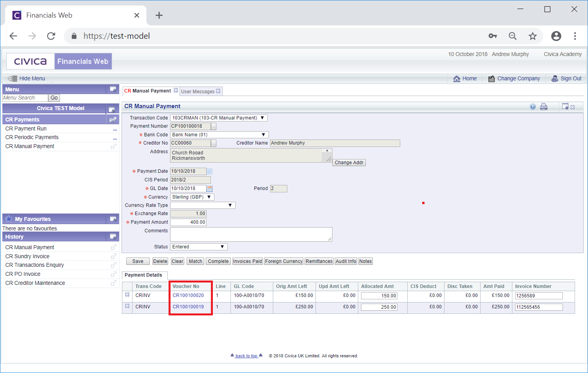Open Invoices Paid
This screenshot has width=588, height=373.
coord(247,261)
